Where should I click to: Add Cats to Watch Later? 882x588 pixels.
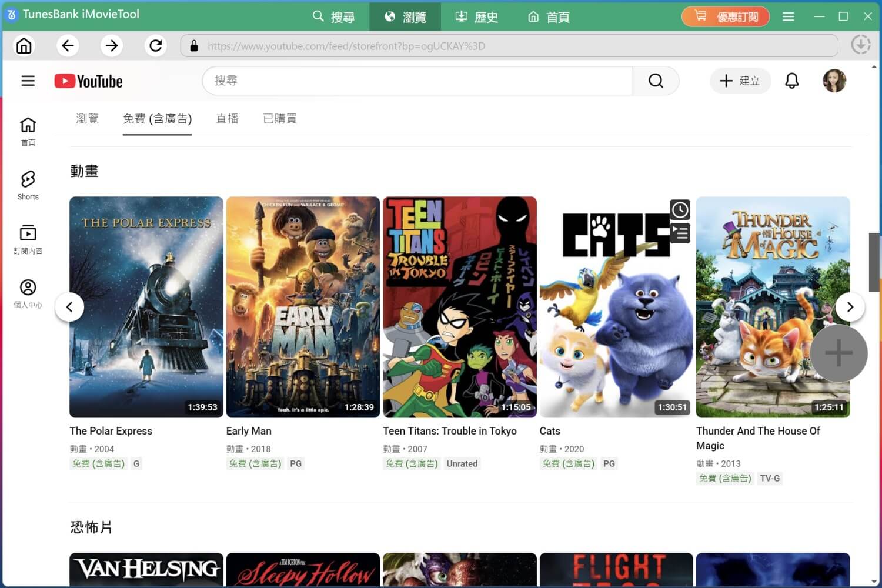tap(680, 210)
